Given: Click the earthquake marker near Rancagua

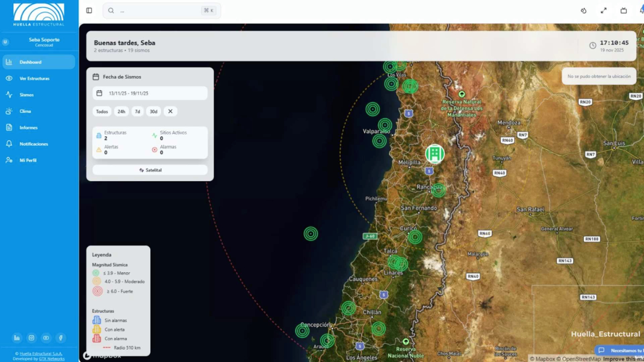Looking at the screenshot, I should coord(438,190).
